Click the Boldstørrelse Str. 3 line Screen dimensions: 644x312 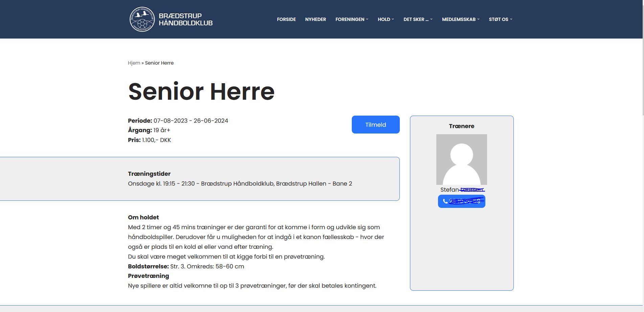pyautogui.click(x=186, y=266)
